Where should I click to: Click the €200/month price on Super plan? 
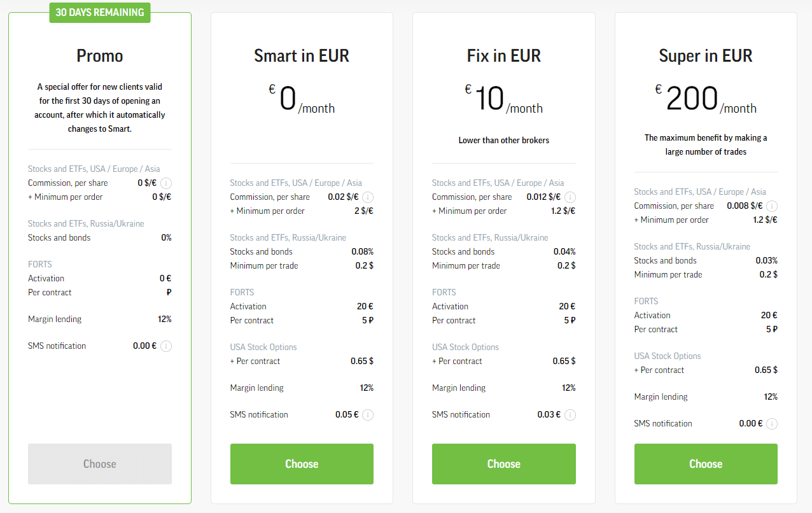pos(706,100)
